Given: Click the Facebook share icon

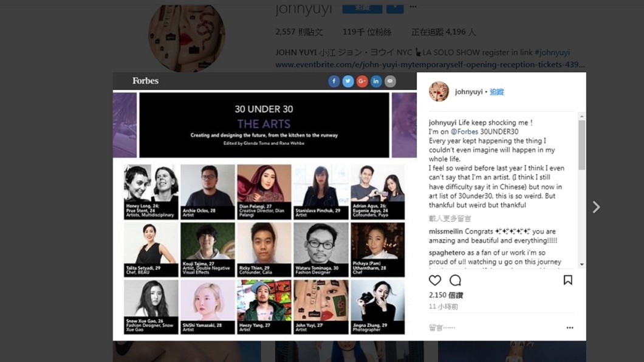Looking at the screenshot, I should (334, 81).
